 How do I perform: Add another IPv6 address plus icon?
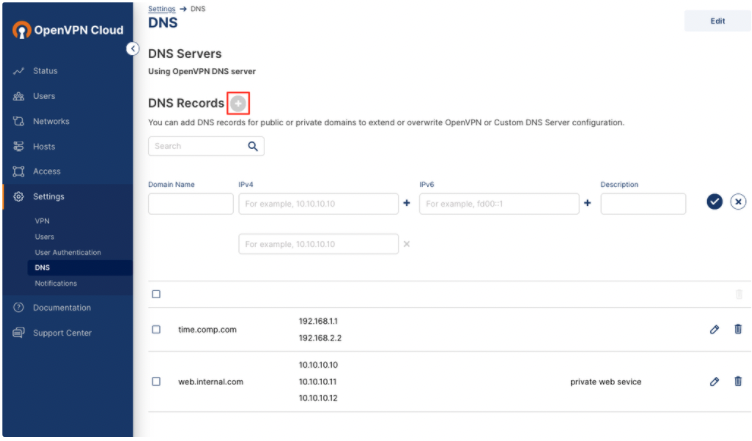[588, 203]
